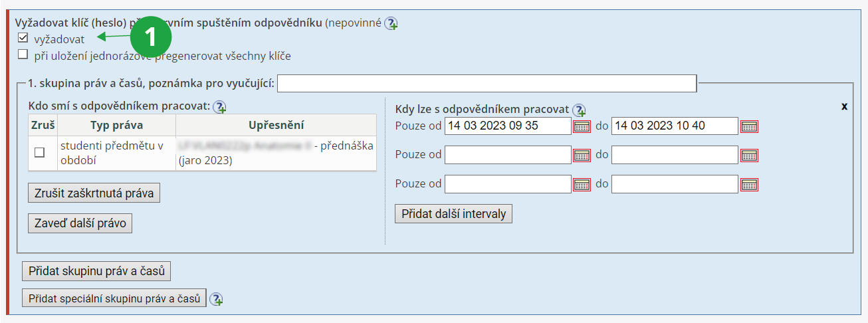Enable 'při uložení jednorázově přegenerovat všechny klíče'
The image size is (868, 323).
[x=23, y=54]
